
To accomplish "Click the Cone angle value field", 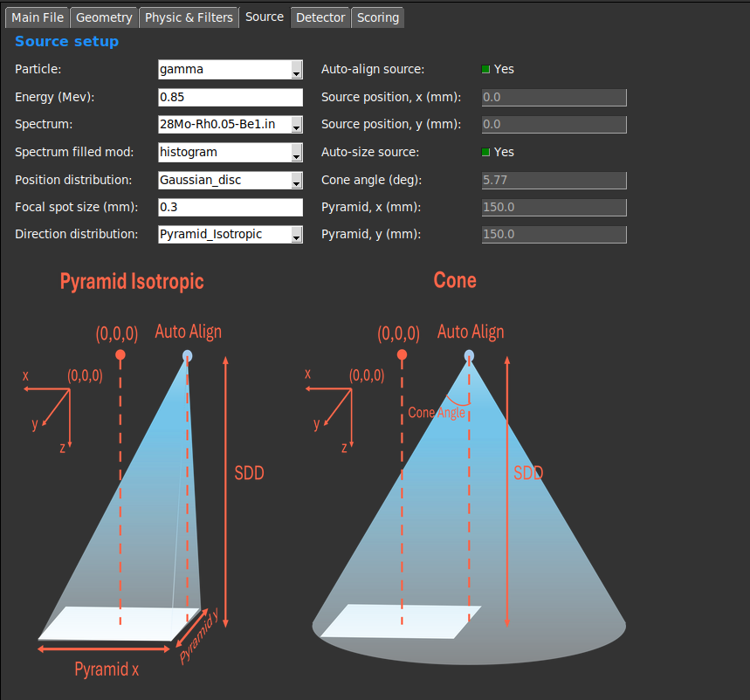I will click(554, 181).
